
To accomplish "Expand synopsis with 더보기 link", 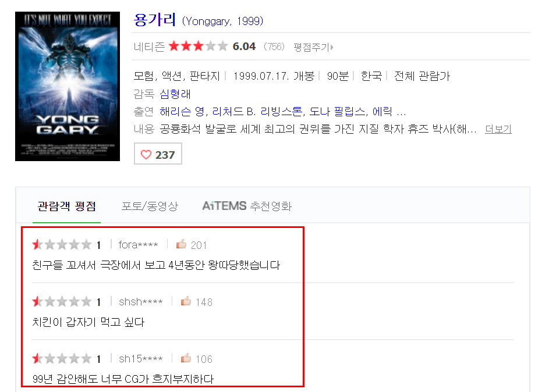I will click(x=498, y=129).
